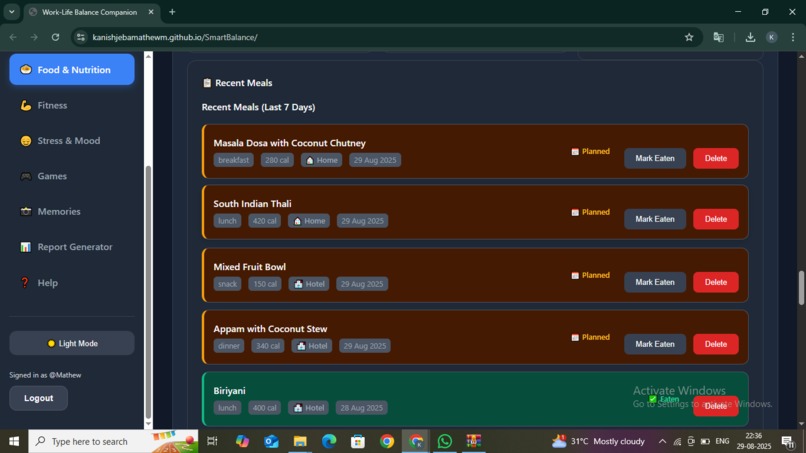Click the bar chart Report icon
806x453 pixels.
click(x=26, y=247)
